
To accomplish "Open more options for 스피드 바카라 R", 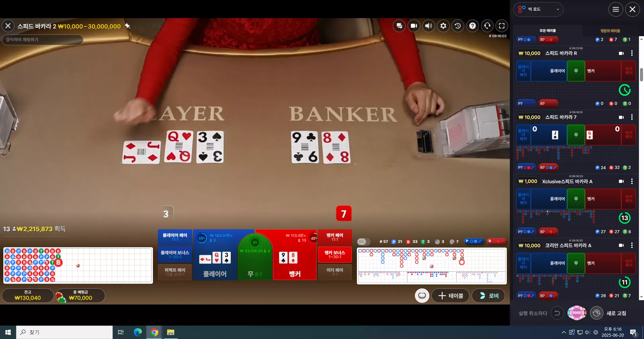I will (x=632, y=53).
